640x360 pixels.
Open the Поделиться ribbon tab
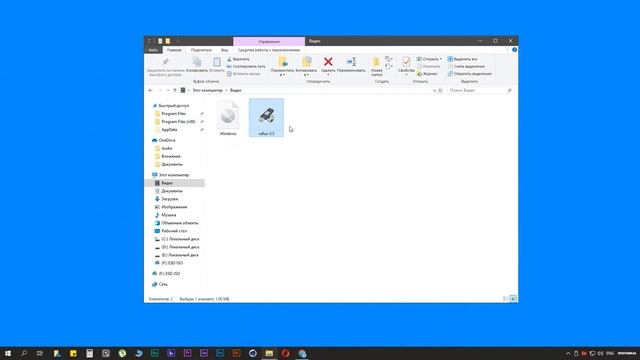tap(201, 50)
